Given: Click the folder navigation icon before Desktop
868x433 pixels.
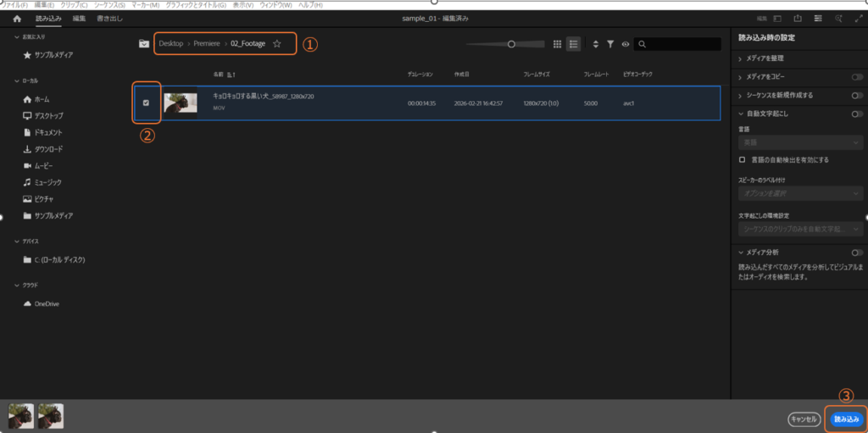Looking at the screenshot, I should [144, 44].
